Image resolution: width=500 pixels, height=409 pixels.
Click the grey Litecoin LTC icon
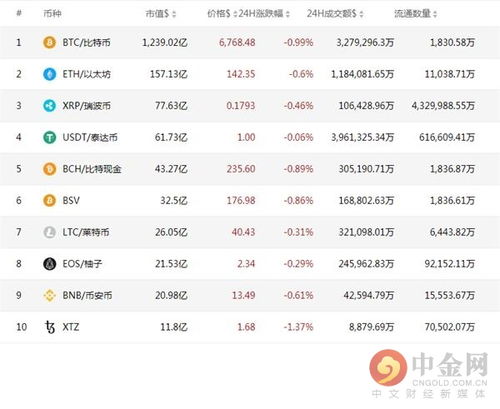tap(49, 232)
